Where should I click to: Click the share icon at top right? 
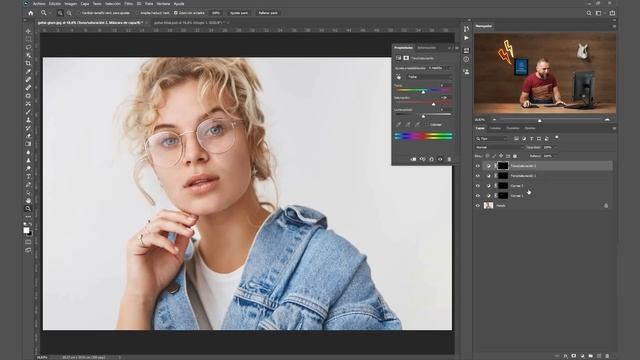coord(612,13)
